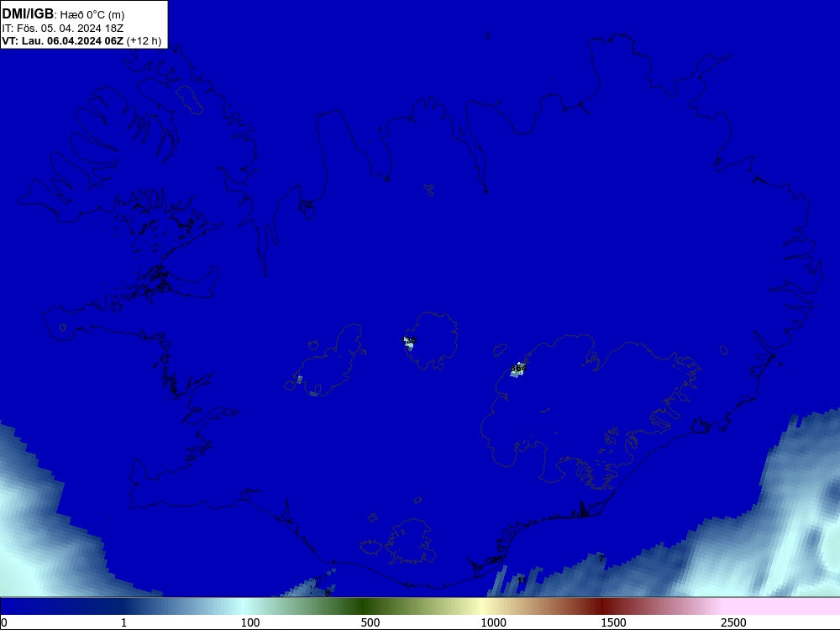Click the '135' value on the map
840x630 pixels.
(409, 340)
